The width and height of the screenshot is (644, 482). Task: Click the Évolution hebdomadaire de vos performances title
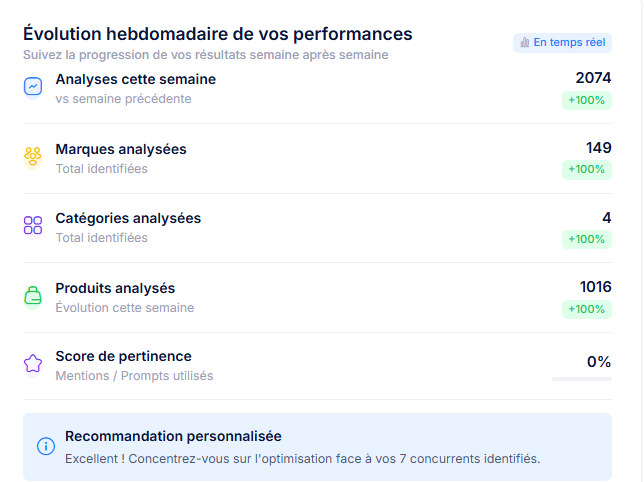click(218, 34)
